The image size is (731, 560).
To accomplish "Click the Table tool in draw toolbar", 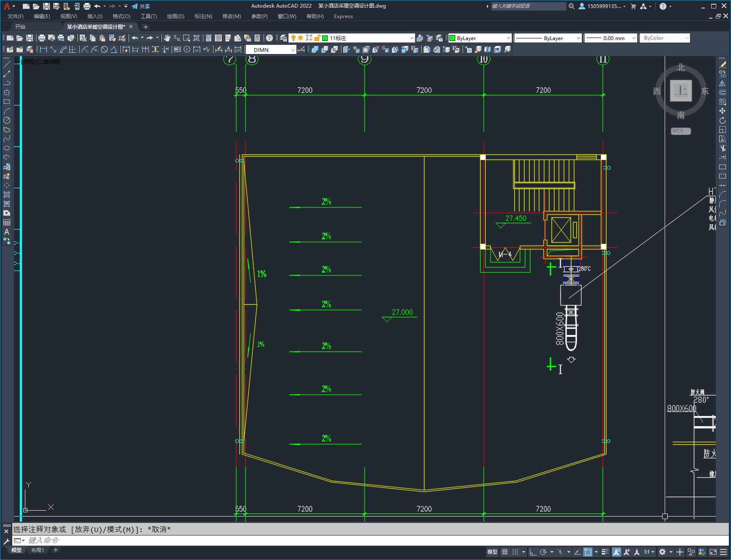I will (x=7, y=222).
